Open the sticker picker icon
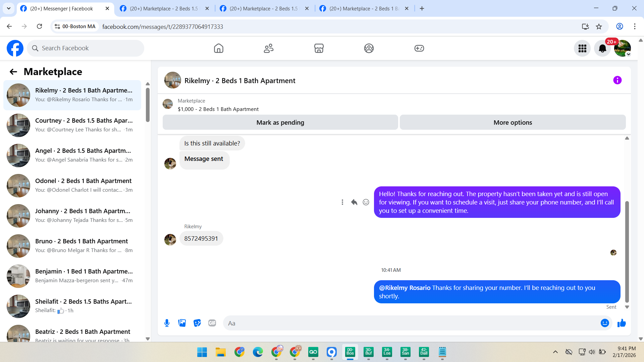The image size is (644, 362). pyautogui.click(x=197, y=323)
